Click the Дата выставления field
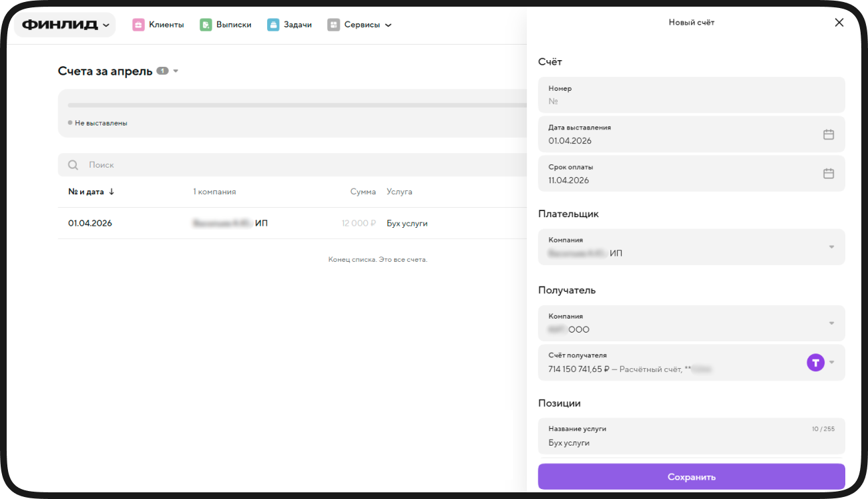This screenshot has height=499, width=868. click(692, 134)
